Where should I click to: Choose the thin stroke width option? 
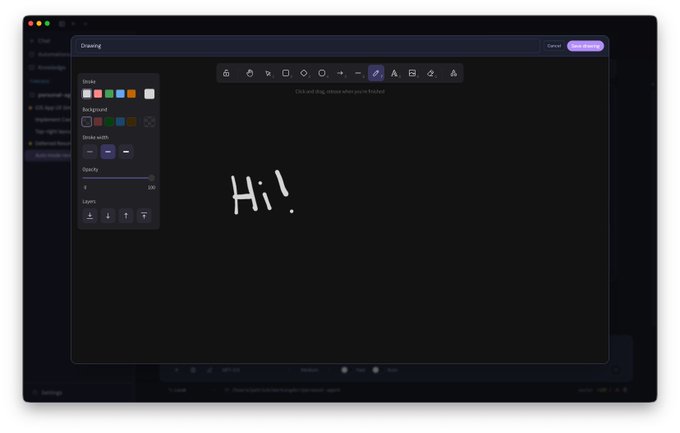[x=90, y=152]
